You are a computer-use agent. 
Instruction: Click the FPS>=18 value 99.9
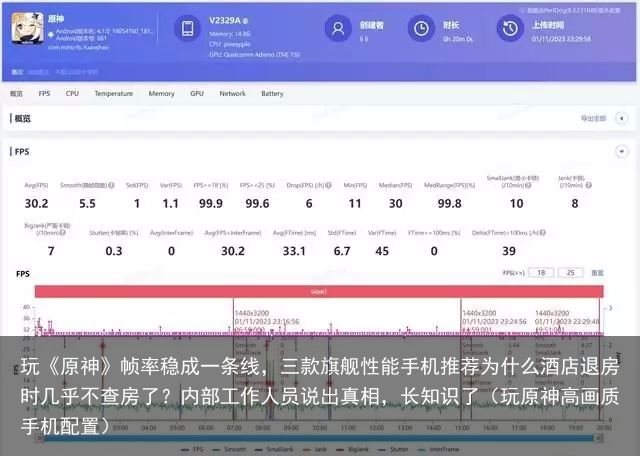pyautogui.click(x=211, y=203)
